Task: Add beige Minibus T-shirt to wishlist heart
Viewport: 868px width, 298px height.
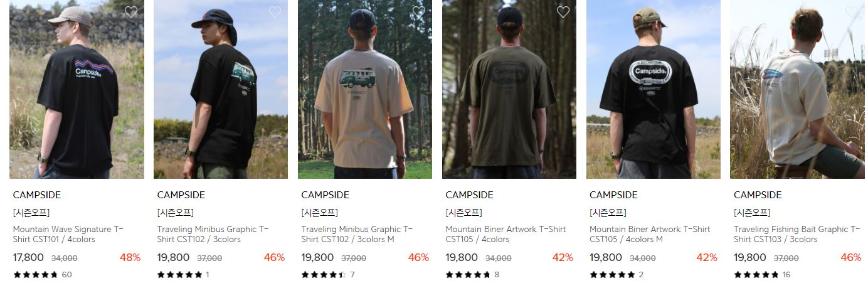Action: click(419, 12)
